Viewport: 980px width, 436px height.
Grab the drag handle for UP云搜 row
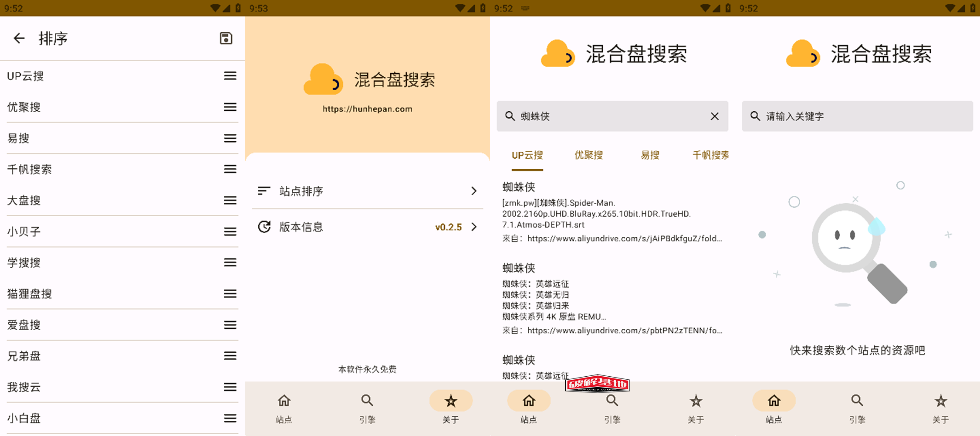click(x=230, y=76)
